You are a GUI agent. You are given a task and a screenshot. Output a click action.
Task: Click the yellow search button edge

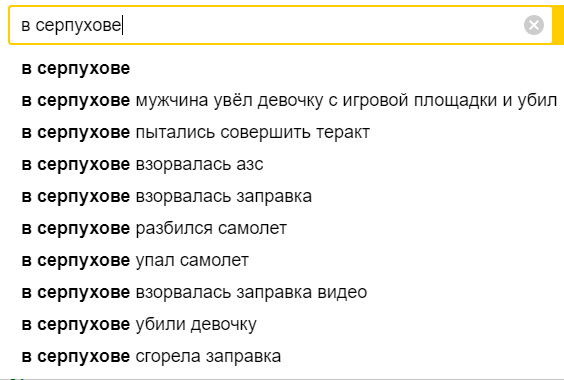(x=558, y=25)
